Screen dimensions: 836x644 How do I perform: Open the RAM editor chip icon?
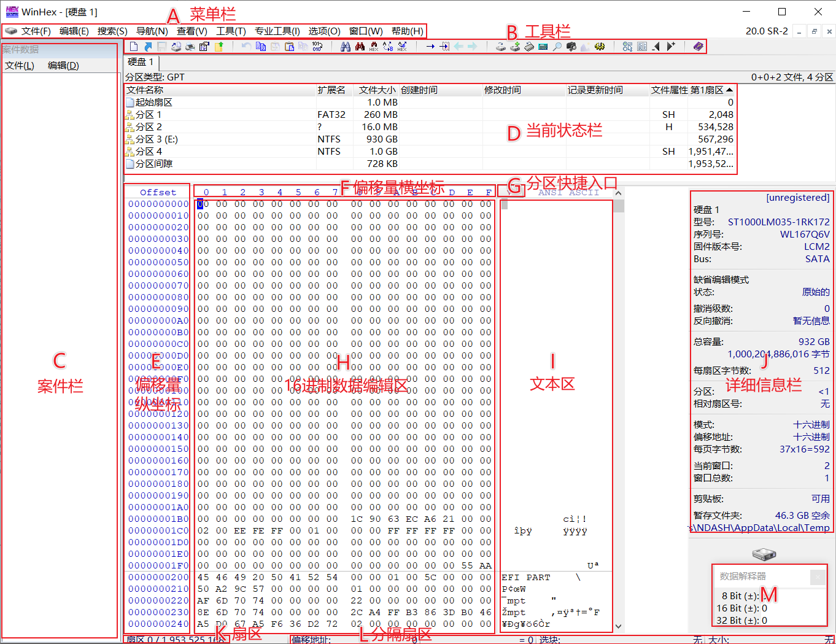click(530, 45)
